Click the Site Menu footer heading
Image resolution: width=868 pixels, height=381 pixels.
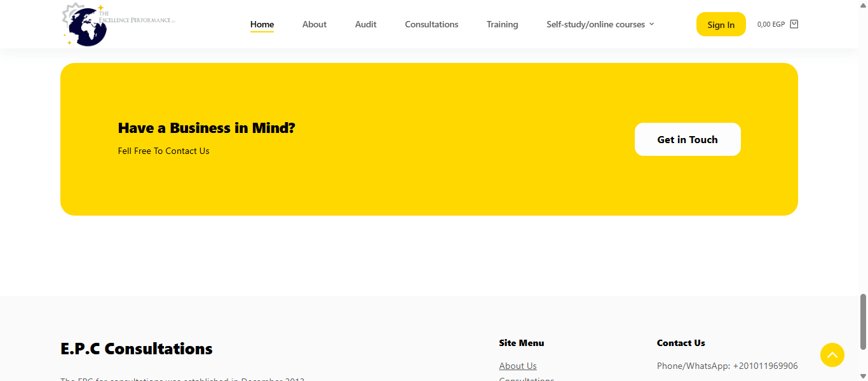[521, 343]
